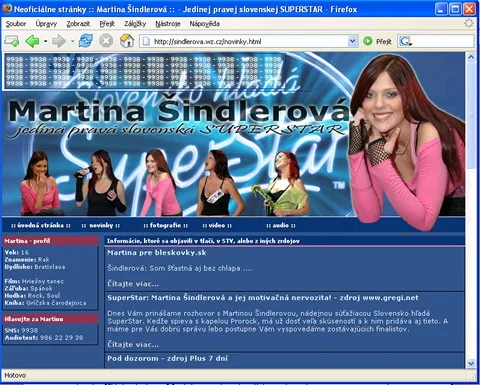Click the Přejít go button label
The height and width of the screenshot is (385, 480).
pyautogui.click(x=383, y=42)
